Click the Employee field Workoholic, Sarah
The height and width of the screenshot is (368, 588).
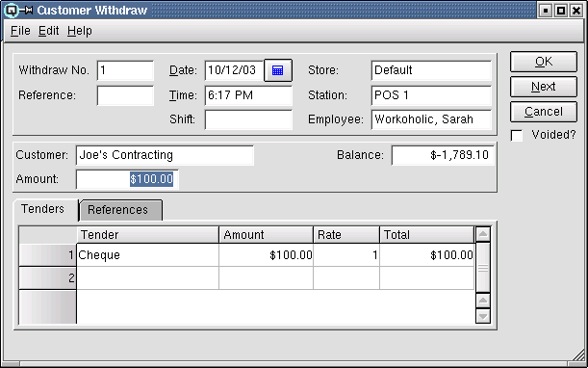pos(431,119)
